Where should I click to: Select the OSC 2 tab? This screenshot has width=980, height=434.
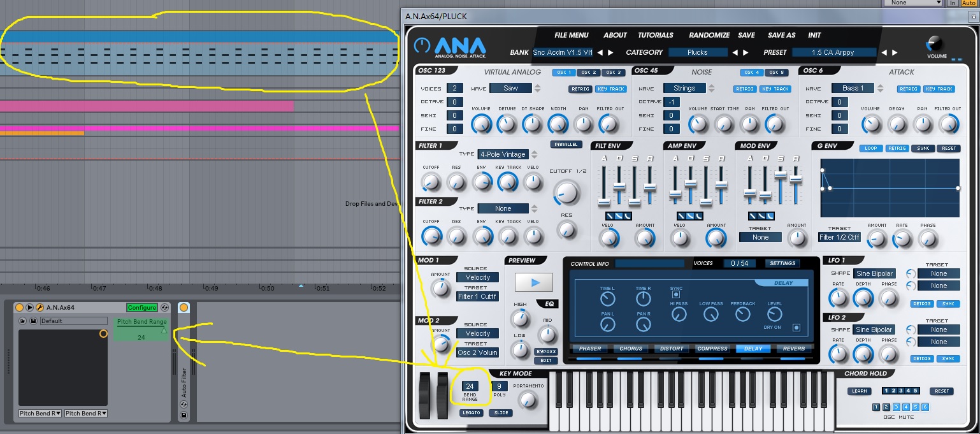588,72
